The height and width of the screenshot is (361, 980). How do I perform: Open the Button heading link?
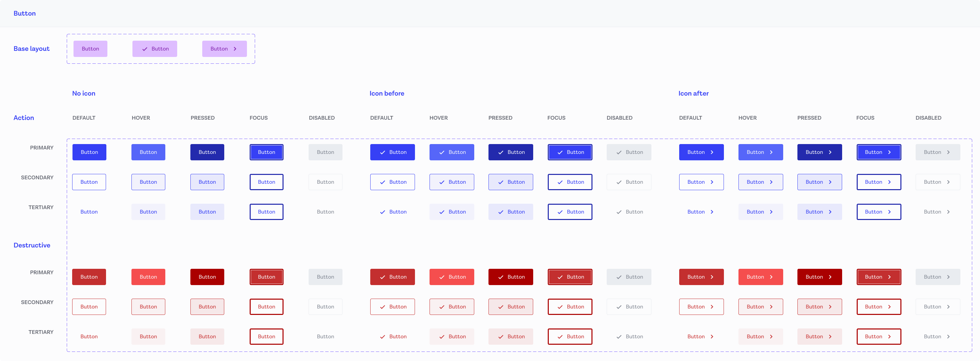(x=24, y=13)
